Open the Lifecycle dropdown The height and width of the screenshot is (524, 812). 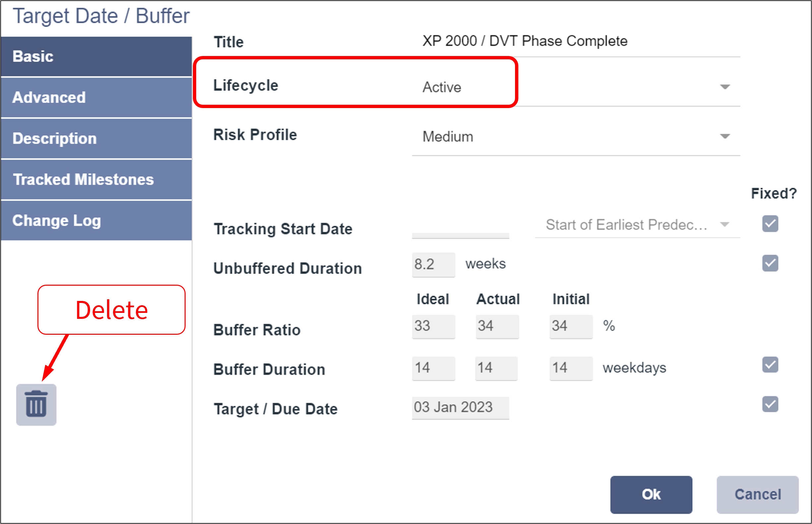point(575,87)
